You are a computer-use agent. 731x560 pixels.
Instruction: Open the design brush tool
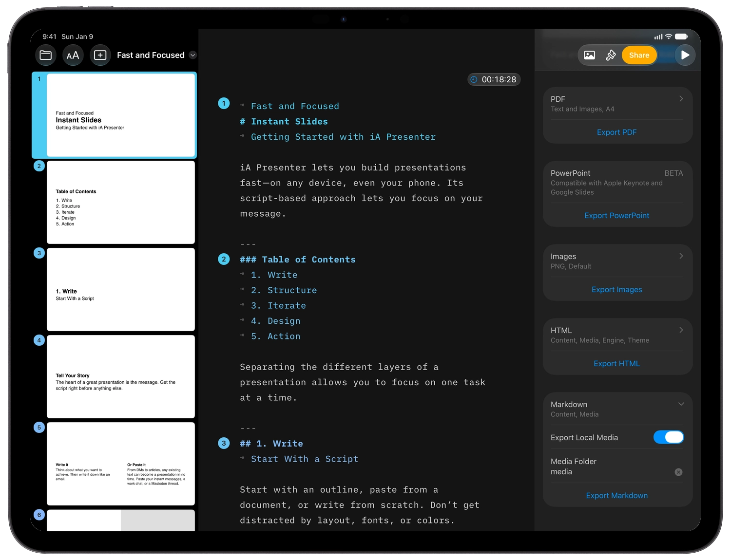[x=611, y=55]
